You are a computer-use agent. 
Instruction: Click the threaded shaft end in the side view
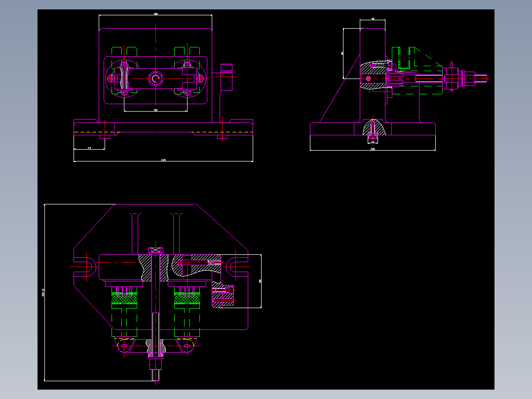pyautogui.click(x=481, y=79)
